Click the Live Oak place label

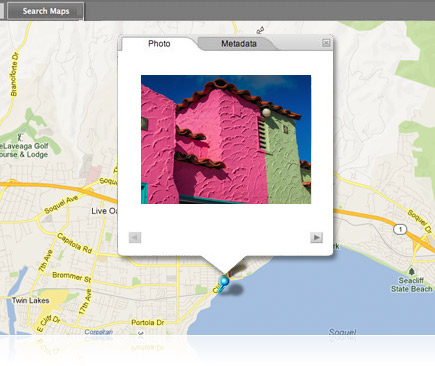(x=104, y=211)
